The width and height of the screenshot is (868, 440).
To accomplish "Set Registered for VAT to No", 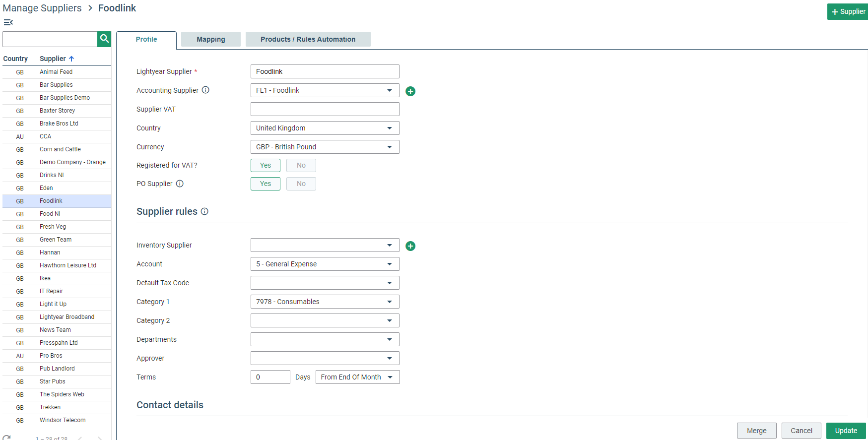I will [301, 165].
